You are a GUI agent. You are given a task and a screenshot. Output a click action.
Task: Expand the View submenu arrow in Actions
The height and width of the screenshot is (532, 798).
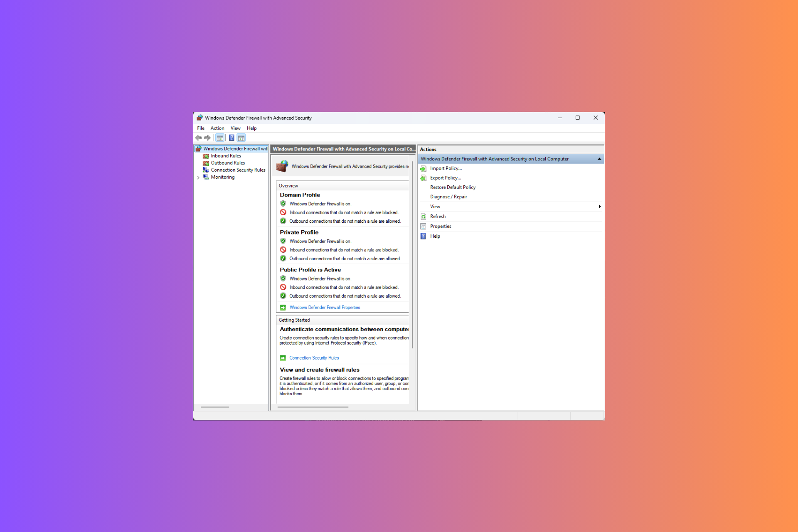(599, 206)
